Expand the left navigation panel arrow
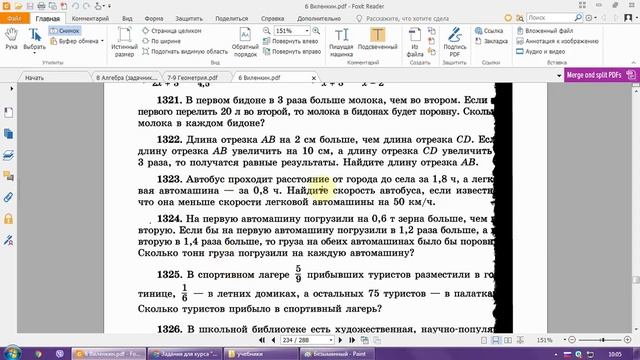 (11, 88)
